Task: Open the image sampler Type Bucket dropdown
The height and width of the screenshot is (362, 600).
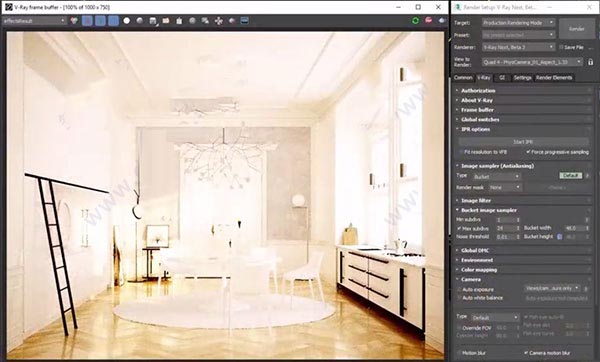Action: (x=496, y=176)
